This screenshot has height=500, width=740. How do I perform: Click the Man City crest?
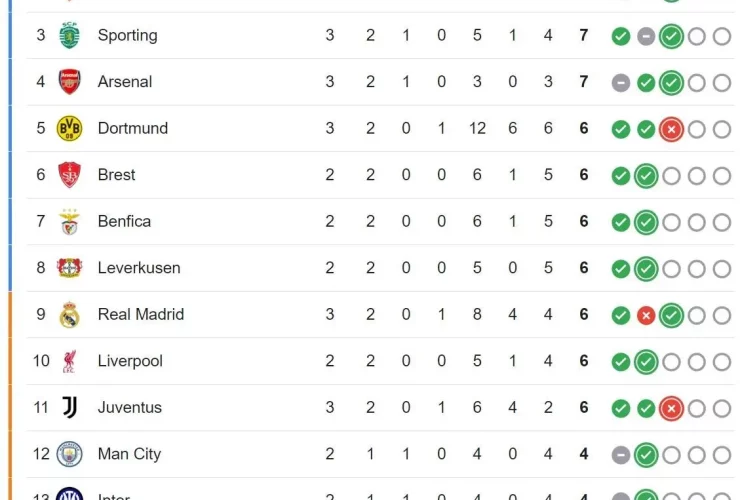(69, 454)
